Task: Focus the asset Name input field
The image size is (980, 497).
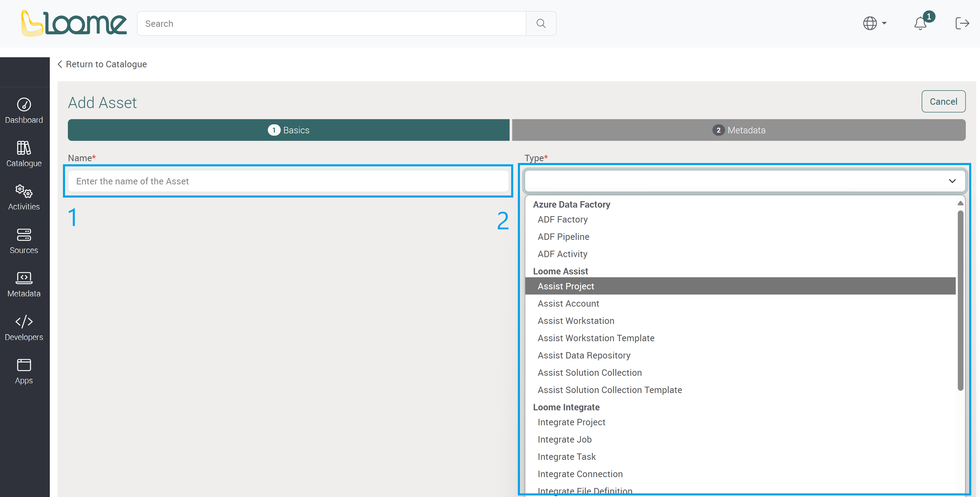Action: (x=288, y=181)
